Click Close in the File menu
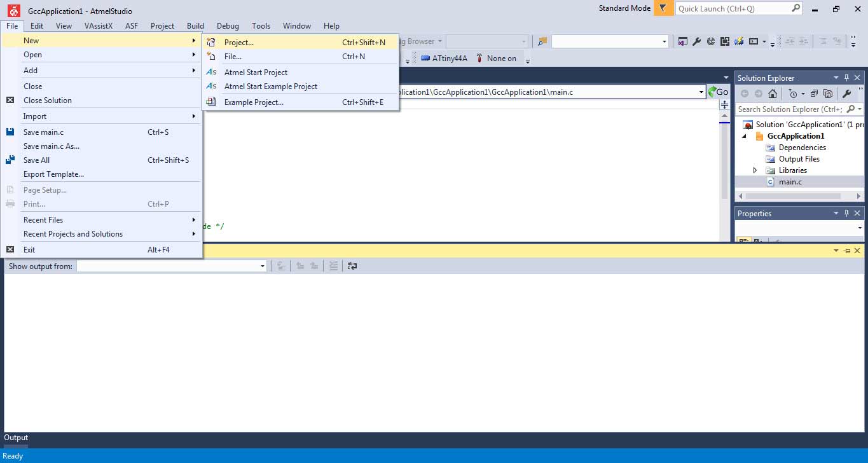 101,86
